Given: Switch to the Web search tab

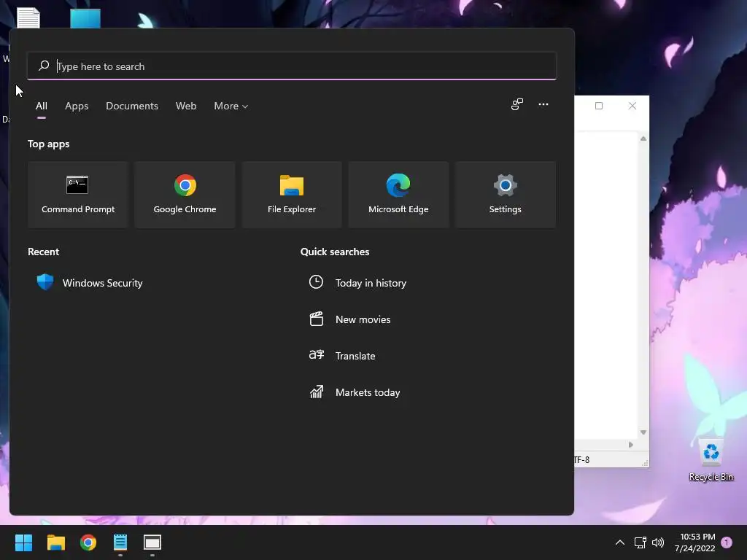Looking at the screenshot, I should tap(186, 106).
